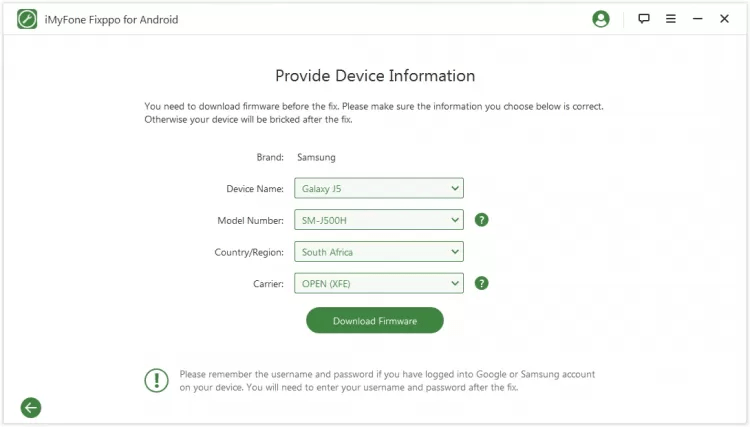Select the SM-J500H model number field
750x427 pixels.
pyautogui.click(x=370, y=220)
